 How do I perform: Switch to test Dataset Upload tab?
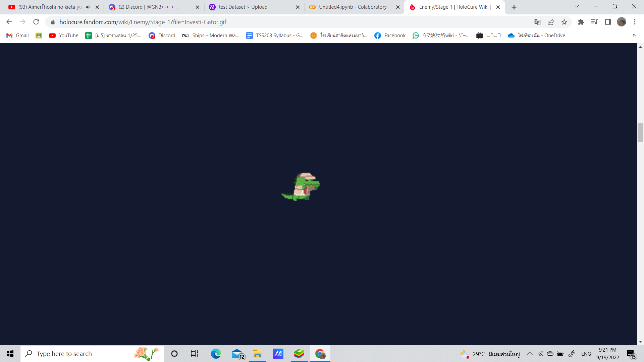coord(243,7)
